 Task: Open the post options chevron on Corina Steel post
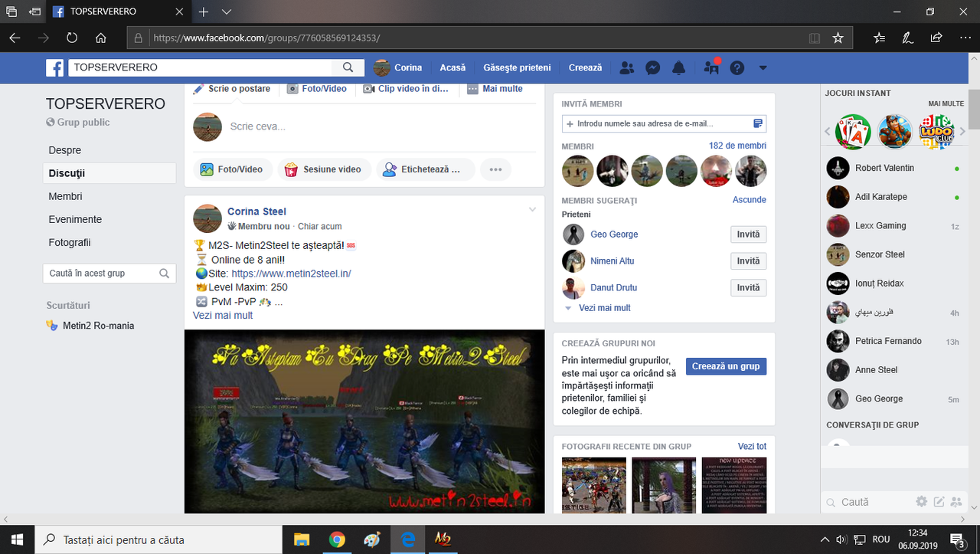coord(533,210)
